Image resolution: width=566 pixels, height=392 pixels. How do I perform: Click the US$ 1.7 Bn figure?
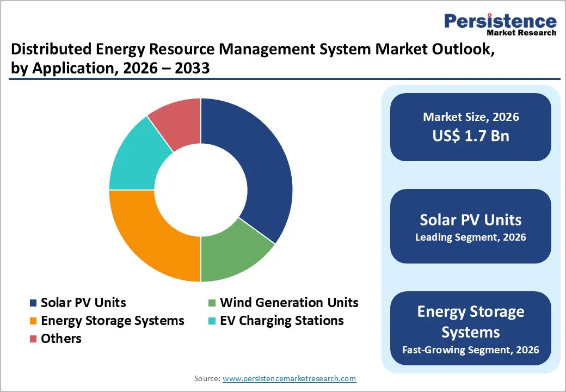click(470, 136)
